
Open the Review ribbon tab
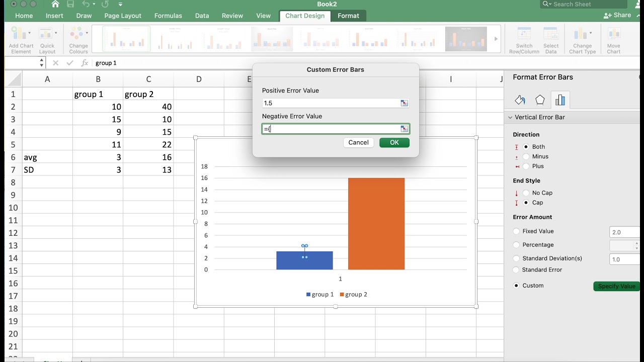pos(232,16)
